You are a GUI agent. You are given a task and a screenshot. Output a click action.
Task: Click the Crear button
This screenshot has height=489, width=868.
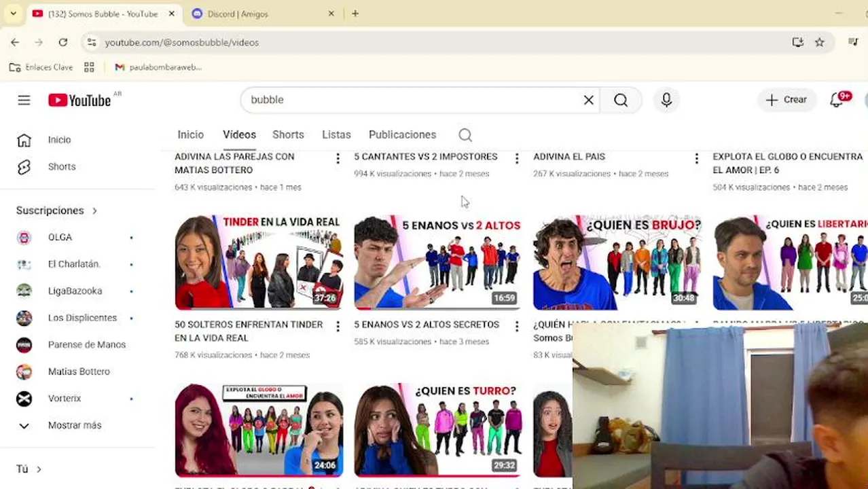(x=786, y=100)
